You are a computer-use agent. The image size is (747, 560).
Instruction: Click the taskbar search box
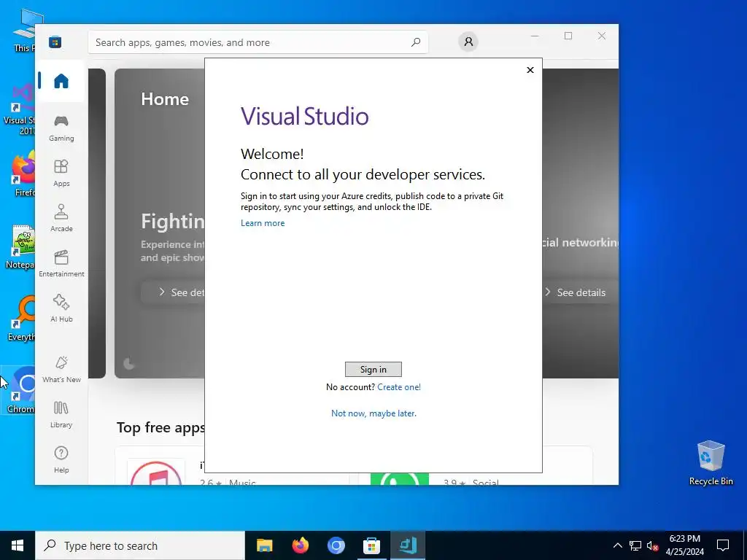(x=139, y=545)
